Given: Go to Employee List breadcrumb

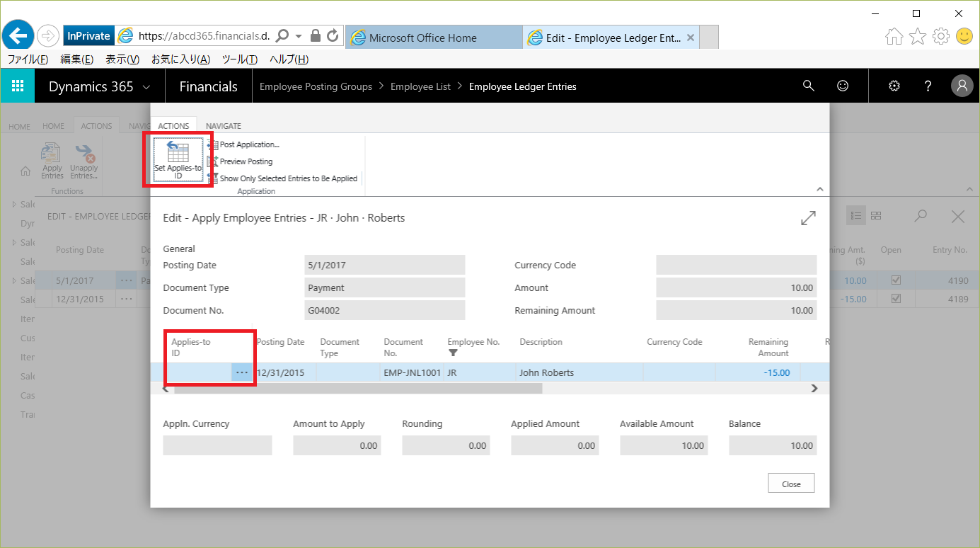Looking at the screenshot, I should 420,86.
